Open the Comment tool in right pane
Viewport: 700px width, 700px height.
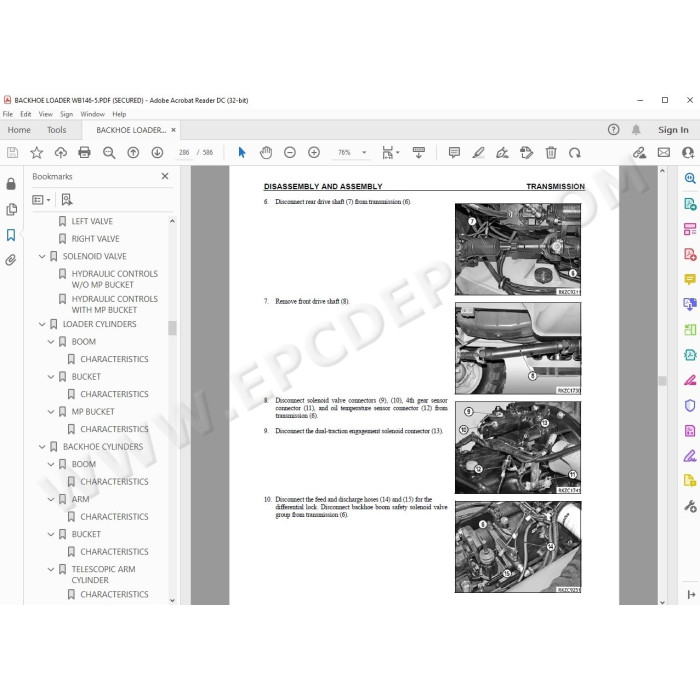[x=690, y=279]
